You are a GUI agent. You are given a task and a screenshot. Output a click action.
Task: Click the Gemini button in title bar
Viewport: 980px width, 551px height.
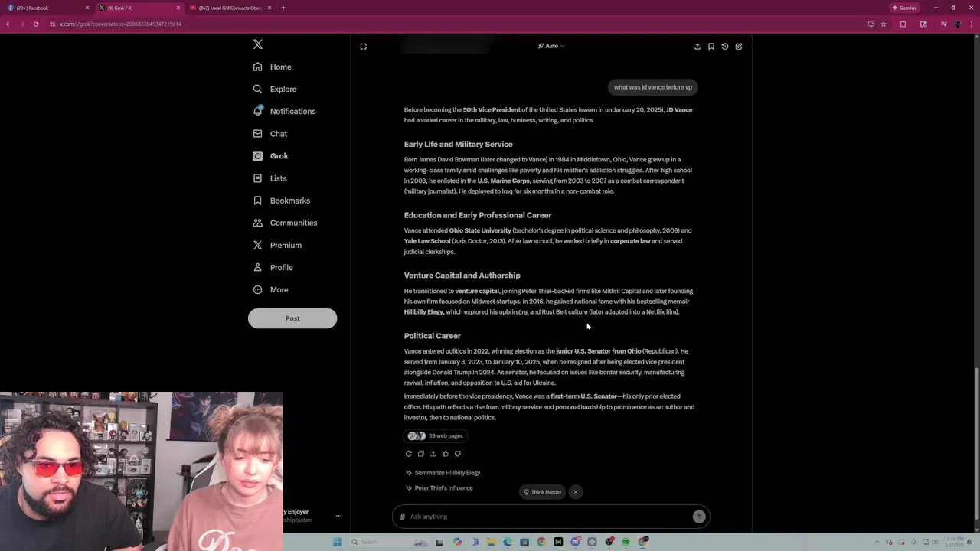click(904, 8)
